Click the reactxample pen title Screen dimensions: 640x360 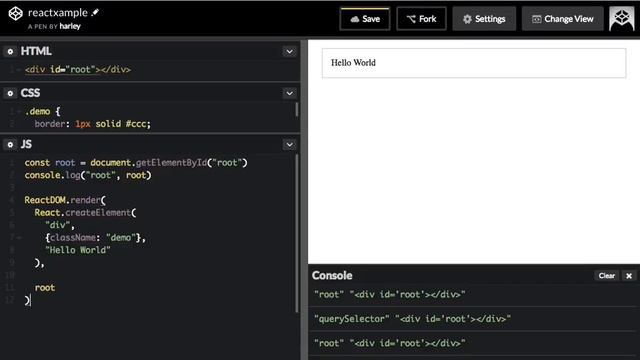point(58,13)
